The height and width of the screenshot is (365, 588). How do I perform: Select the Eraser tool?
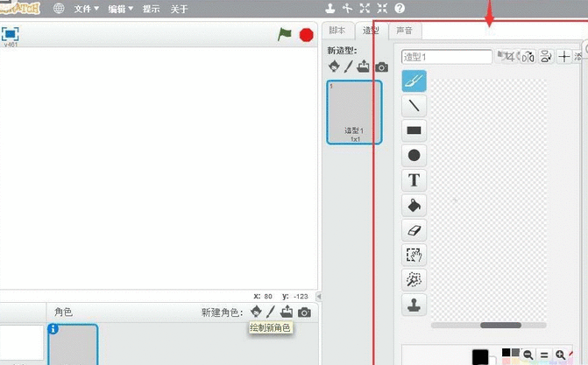click(x=414, y=230)
